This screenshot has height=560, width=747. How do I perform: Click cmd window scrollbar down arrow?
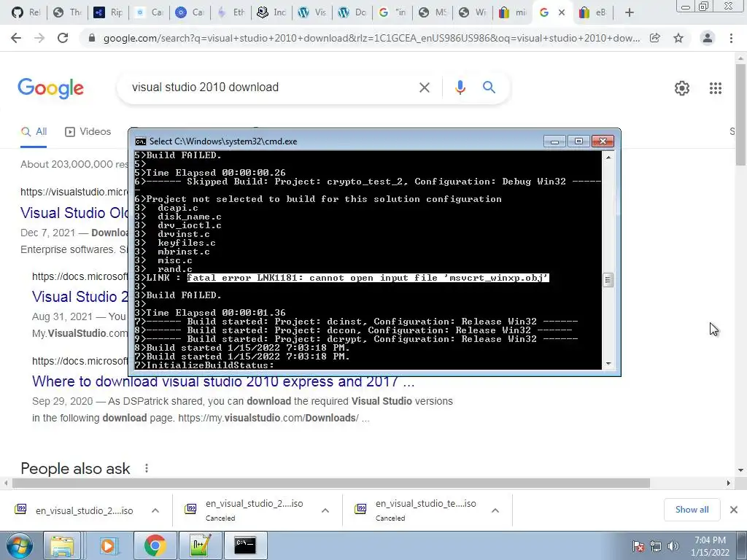tap(608, 365)
